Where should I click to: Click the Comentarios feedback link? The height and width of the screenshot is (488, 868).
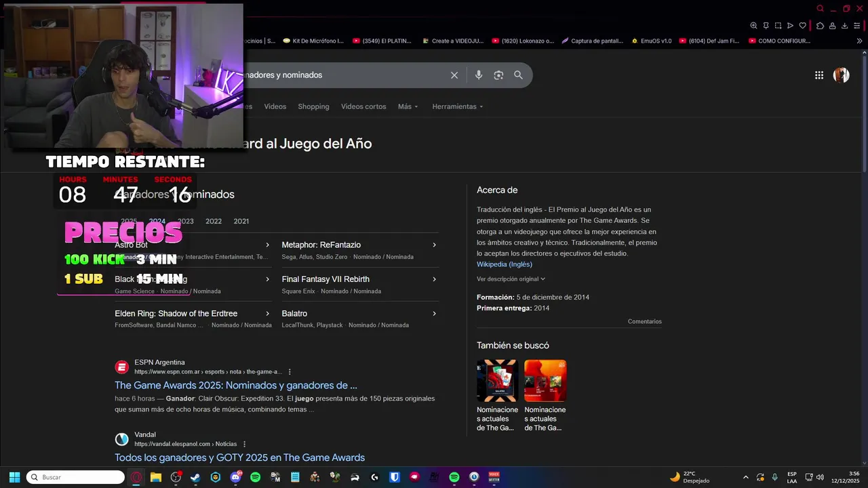click(x=644, y=321)
